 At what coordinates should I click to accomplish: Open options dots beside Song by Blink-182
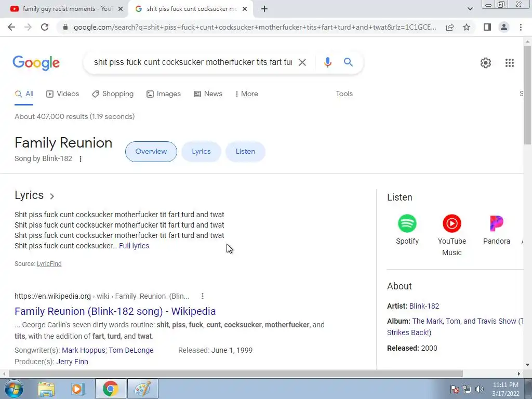click(81, 159)
